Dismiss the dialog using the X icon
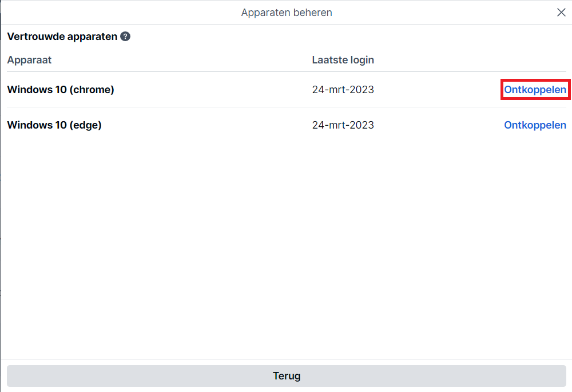Image resolution: width=572 pixels, height=392 pixels. click(x=561, y=13)
